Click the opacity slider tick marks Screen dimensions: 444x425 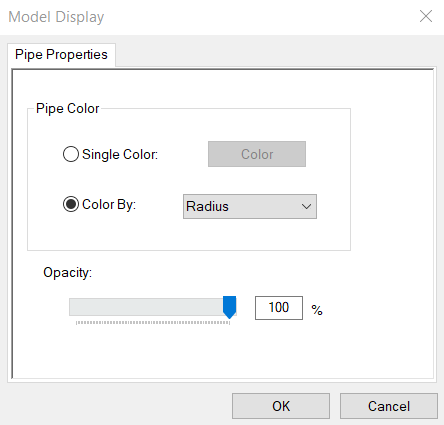[153, 323]
